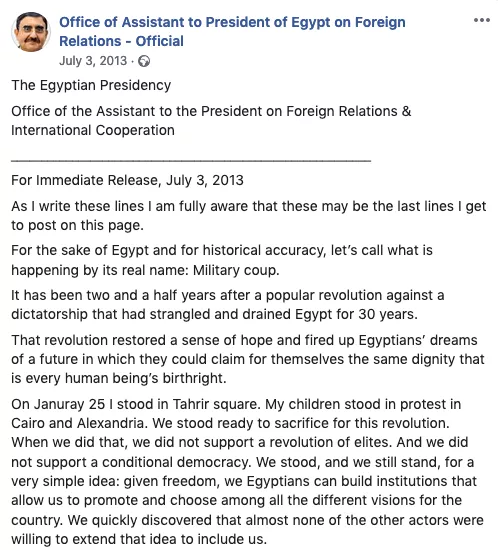Click the paragraph starting 'It has been two and a half'
The image size is (498, 550).
pos(228,304)
